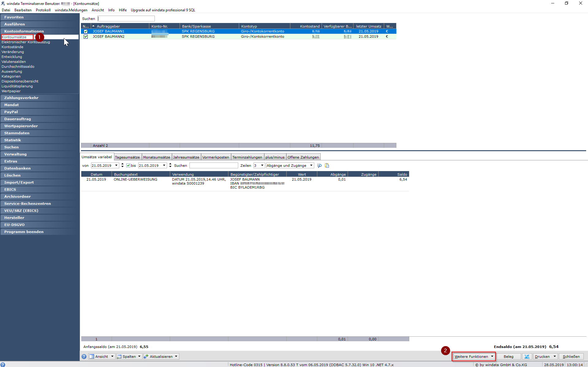Open the Protokoll menu

tap(43, 10)
